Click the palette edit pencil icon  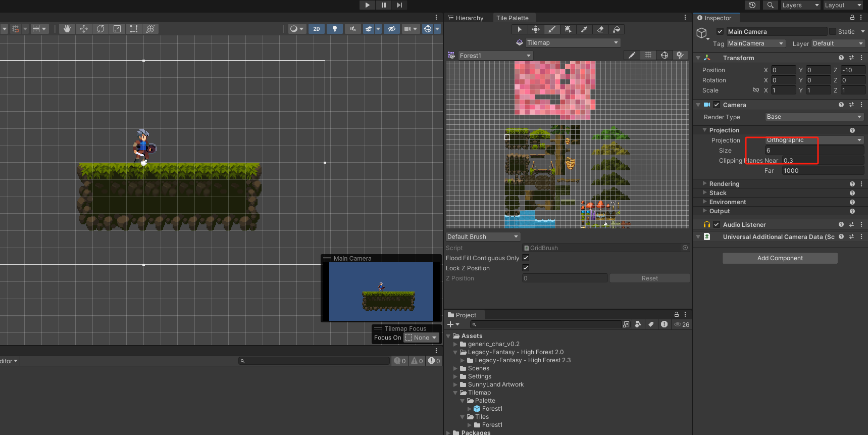632,56
